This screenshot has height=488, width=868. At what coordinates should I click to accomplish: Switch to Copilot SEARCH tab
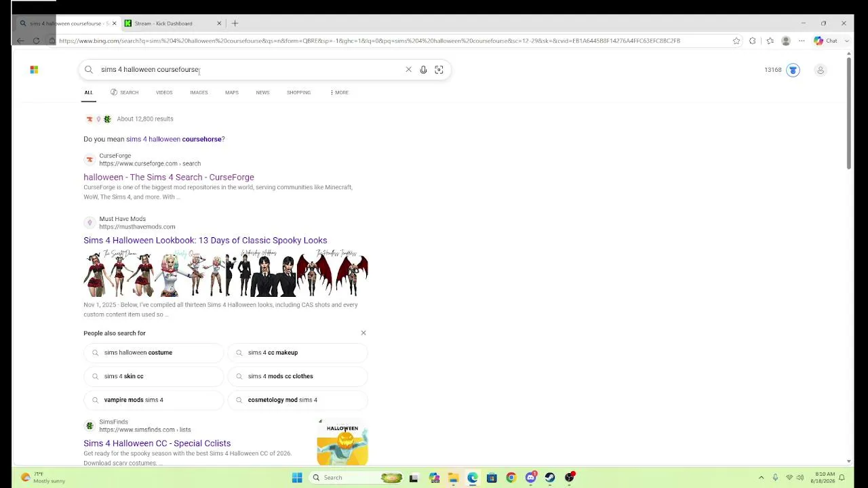pos(125,92)
